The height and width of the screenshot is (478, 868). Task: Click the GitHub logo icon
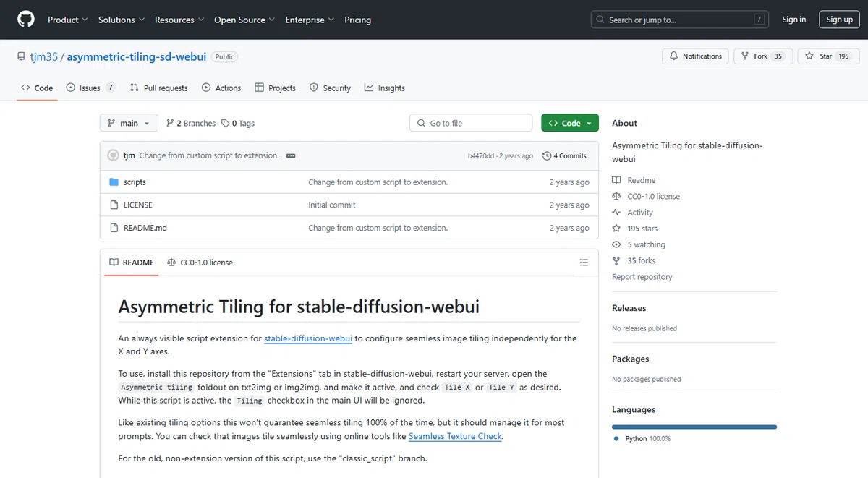(x=26, y=20)
